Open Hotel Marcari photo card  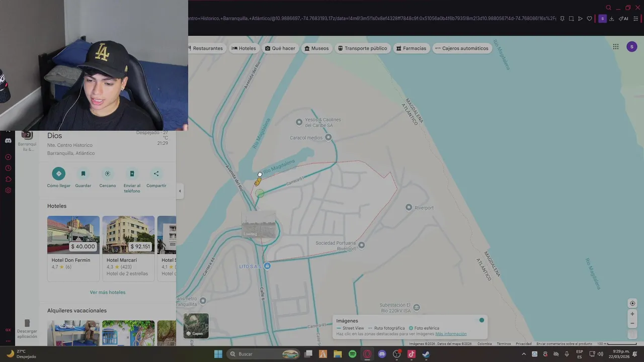click(x=128, y=235)
